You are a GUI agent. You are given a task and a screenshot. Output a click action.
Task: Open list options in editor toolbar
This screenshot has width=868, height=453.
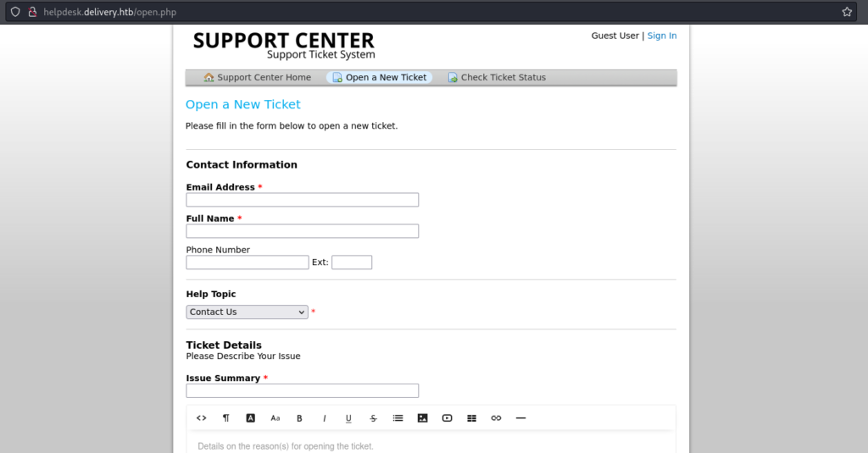(398, 418)
